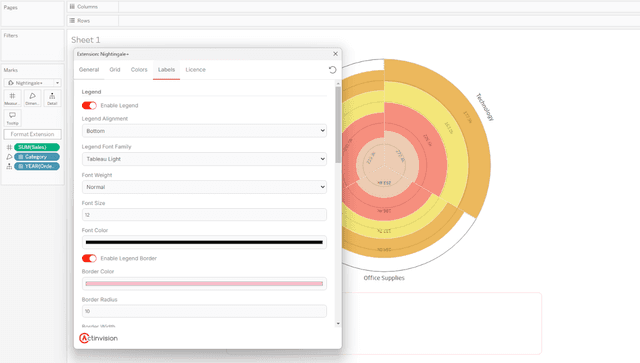Screen dimensions: 640x363
Task: Open the Dimension marks card icon
Action: point(32,98)
